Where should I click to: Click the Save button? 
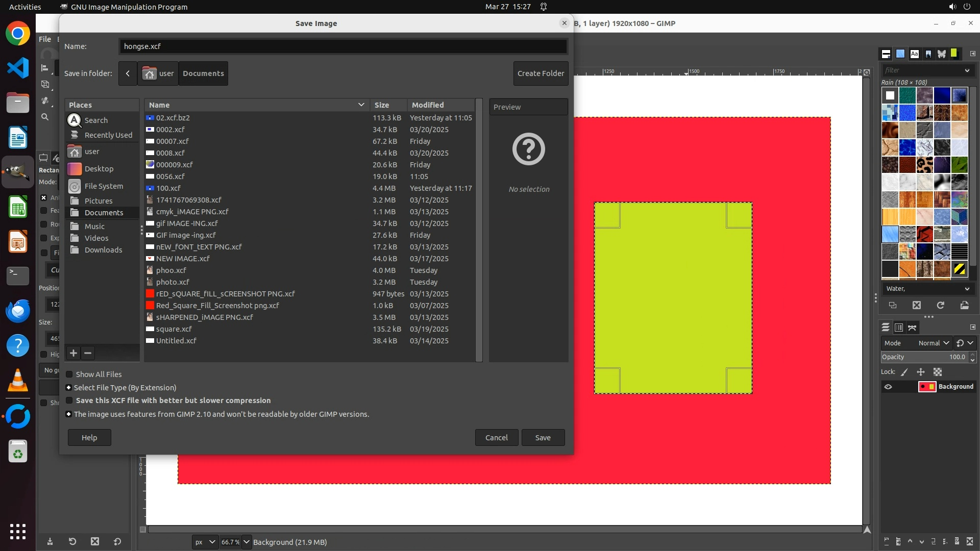point(543,438)
